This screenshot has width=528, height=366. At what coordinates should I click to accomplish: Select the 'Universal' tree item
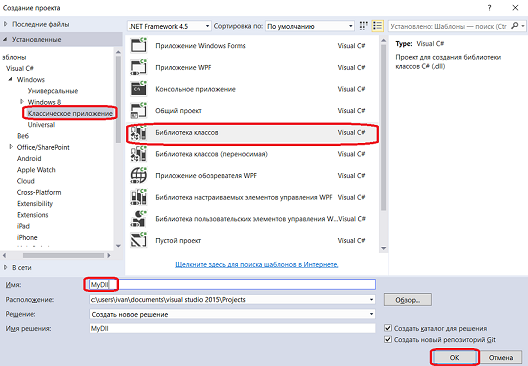41,125
